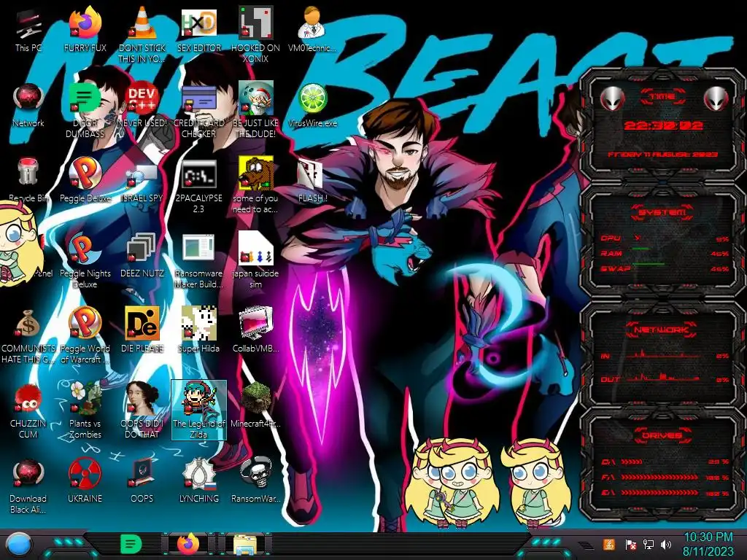Open the Action Center flag tray icon
Image resolution: width=747 pixels, height=560 pixels.
630,544
